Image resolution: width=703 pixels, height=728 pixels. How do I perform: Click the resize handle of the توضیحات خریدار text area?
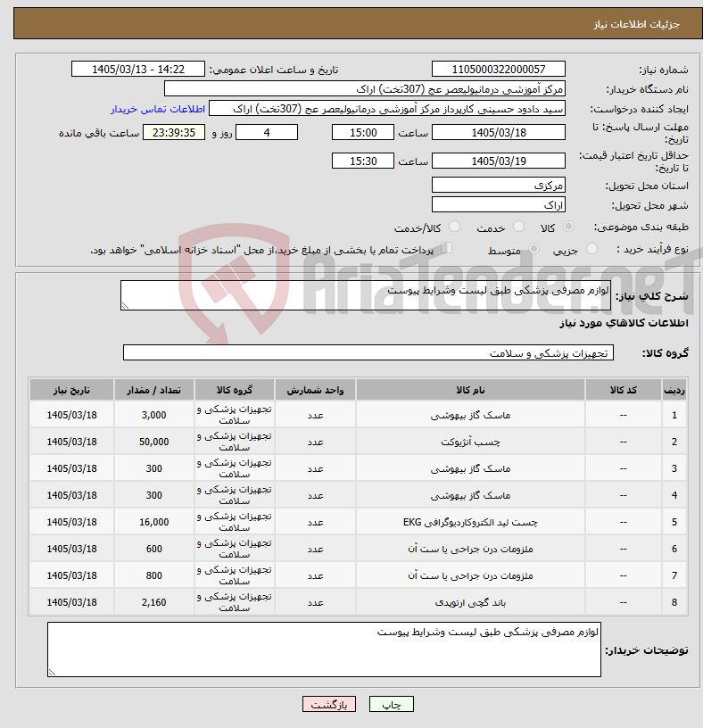52,673
